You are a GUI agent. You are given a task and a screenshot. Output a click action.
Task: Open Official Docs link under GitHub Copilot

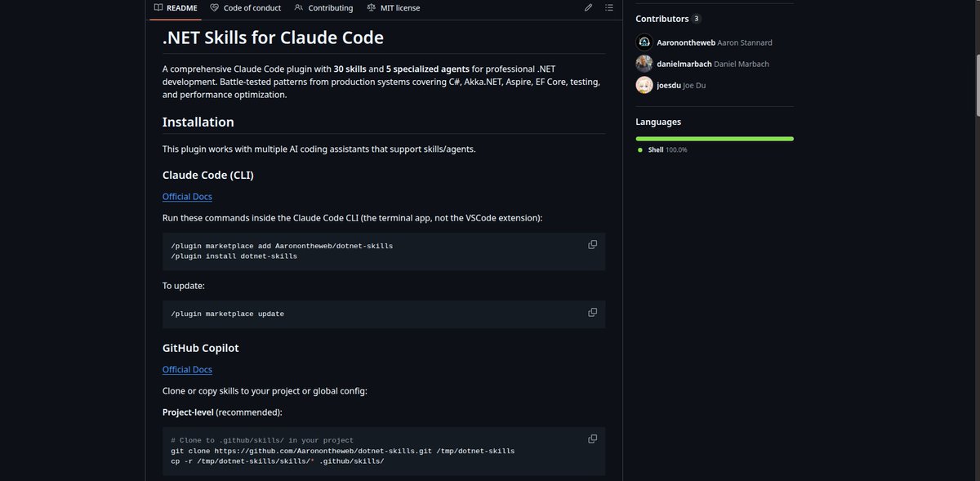tap(187, 370)
